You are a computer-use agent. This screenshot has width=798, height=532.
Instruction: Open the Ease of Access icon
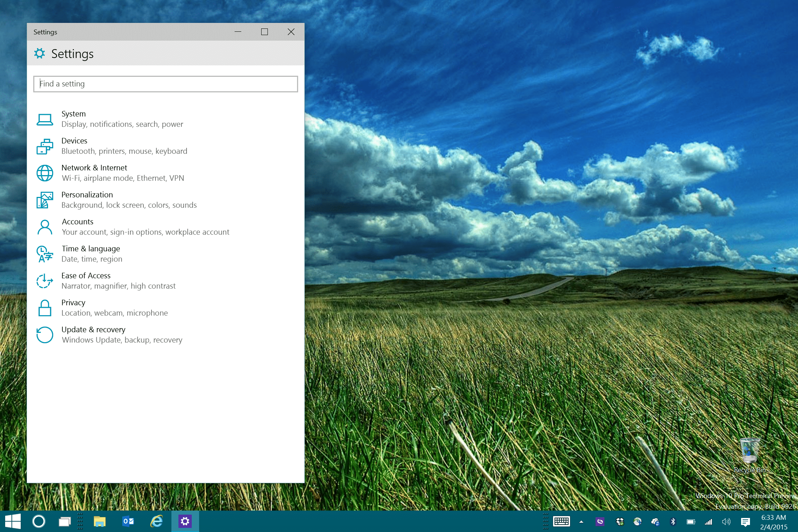point(45,281)
